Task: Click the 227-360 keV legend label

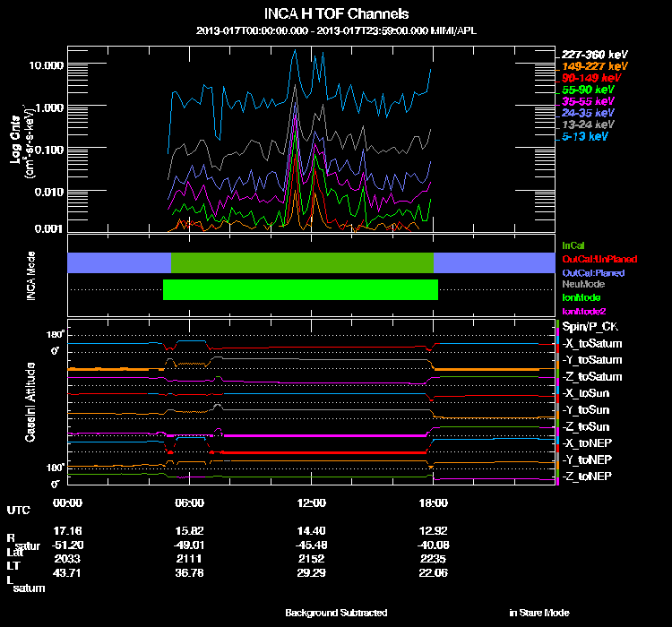Action: tap(590, 55)
